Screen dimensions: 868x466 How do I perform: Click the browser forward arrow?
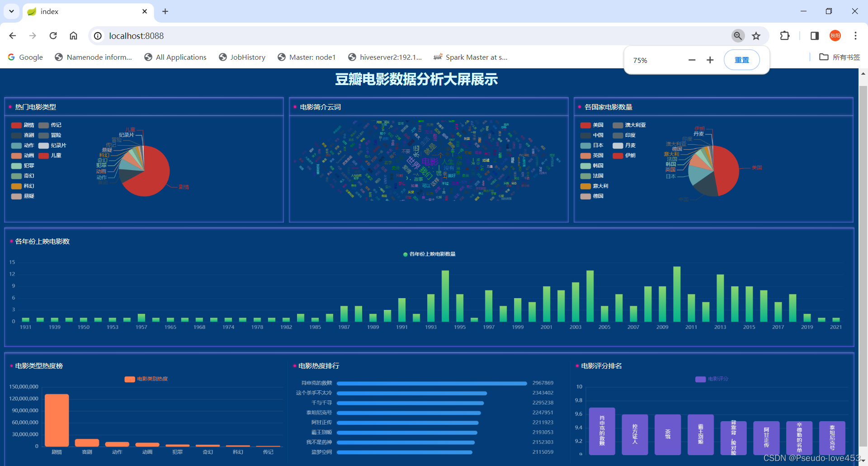coord(33,36)
